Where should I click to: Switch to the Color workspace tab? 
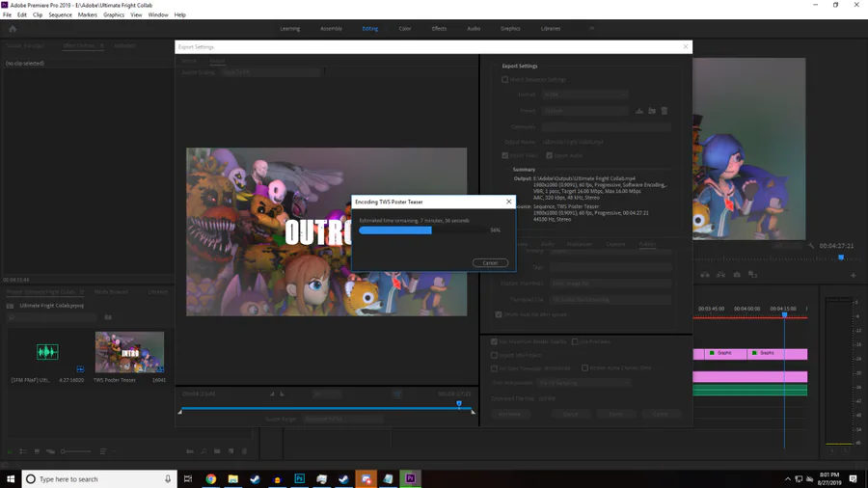point(405,29)
